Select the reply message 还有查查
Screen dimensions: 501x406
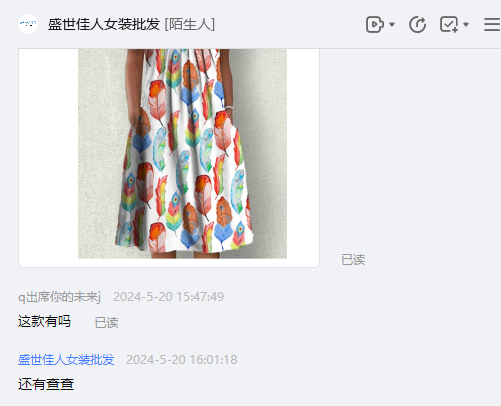coord(46,384)
